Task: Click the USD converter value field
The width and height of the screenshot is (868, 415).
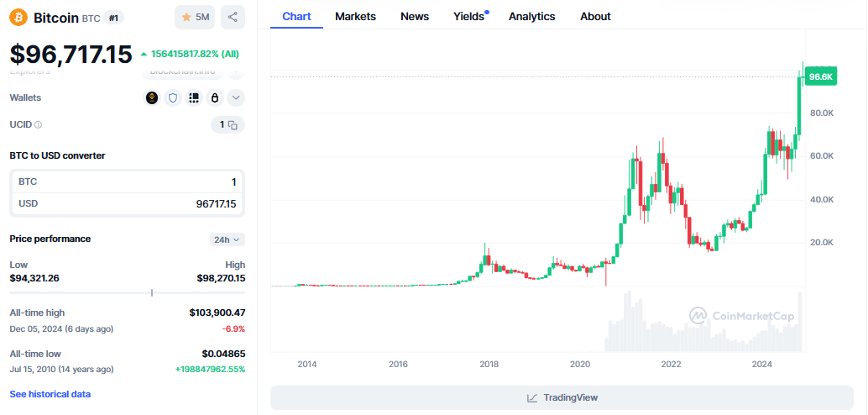Action: (x=127, y=203)
